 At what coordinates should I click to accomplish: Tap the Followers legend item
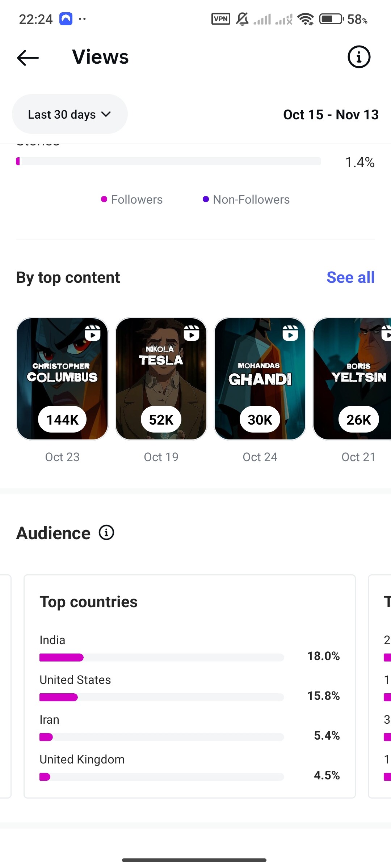click(132, 200)
